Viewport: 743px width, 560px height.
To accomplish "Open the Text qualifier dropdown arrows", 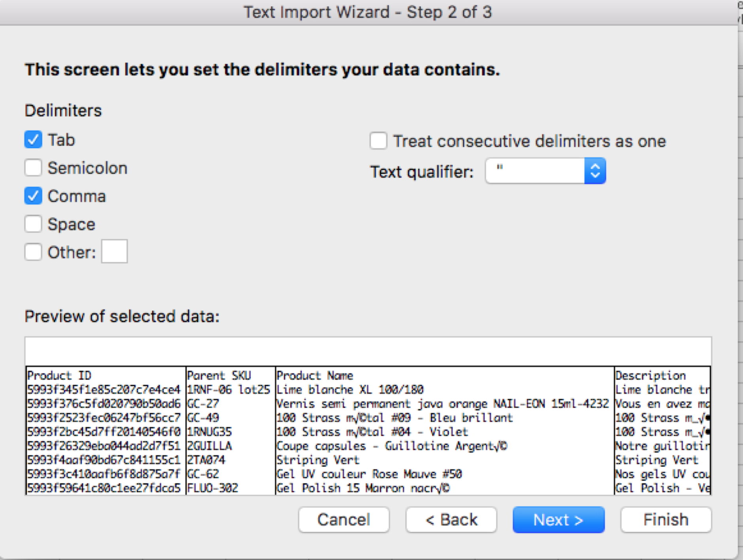I will (x=595, y=171).
